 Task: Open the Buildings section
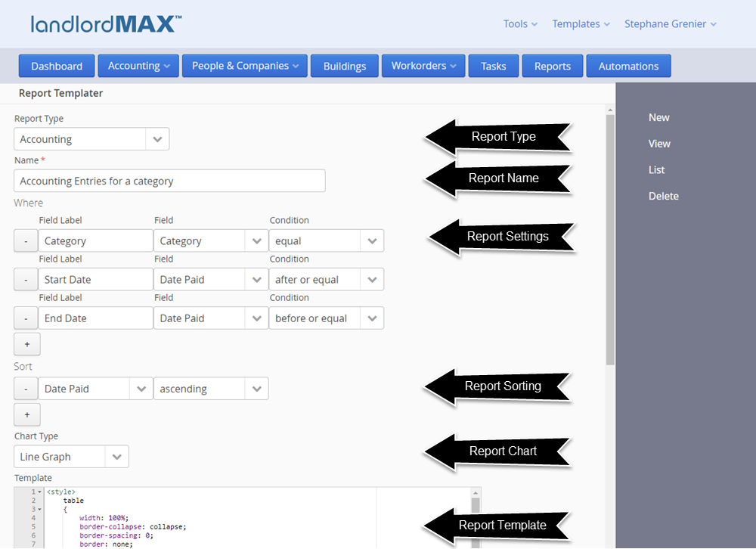(345, 66)
